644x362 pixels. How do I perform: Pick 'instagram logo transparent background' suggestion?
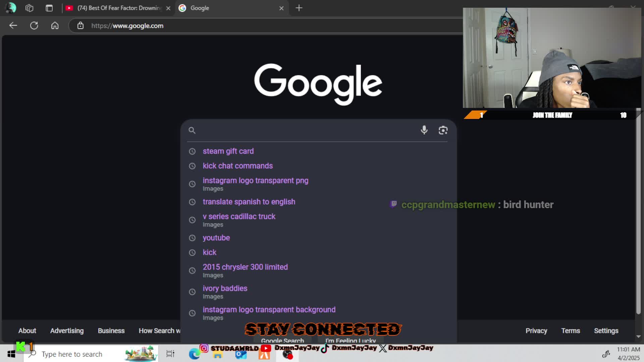tap(318, 313)
